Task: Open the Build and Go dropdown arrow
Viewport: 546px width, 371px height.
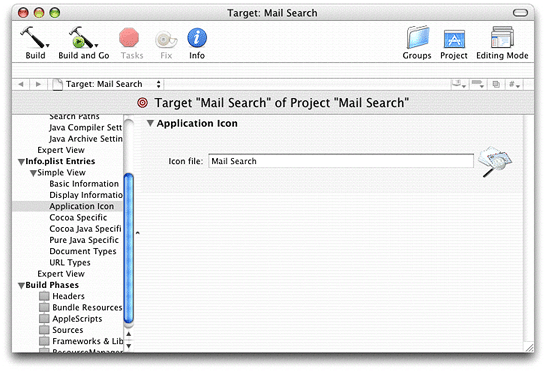Action: pos(96,45)
